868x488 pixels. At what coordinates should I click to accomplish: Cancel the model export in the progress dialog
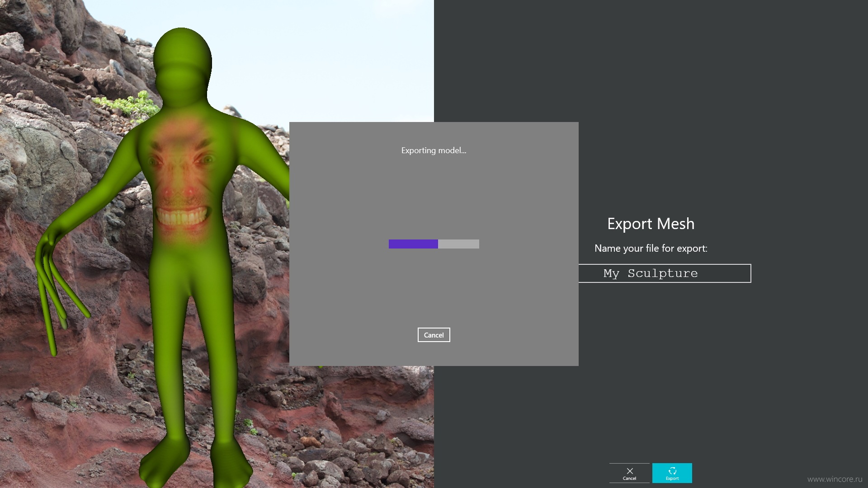click(x=434, y=335)
